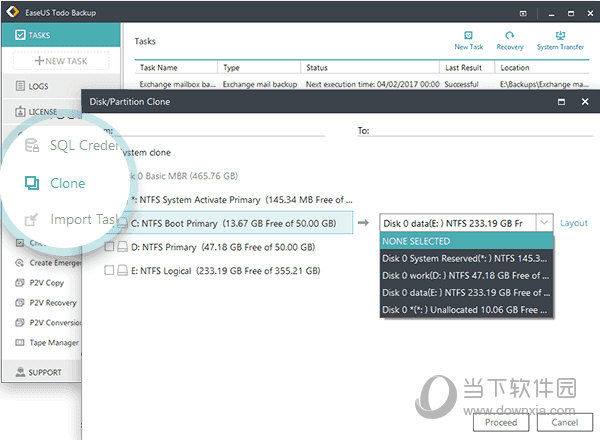Check the D: NTFS Primary partition checkbox
The height and width of the screenshot is (440, 600).
109,247
